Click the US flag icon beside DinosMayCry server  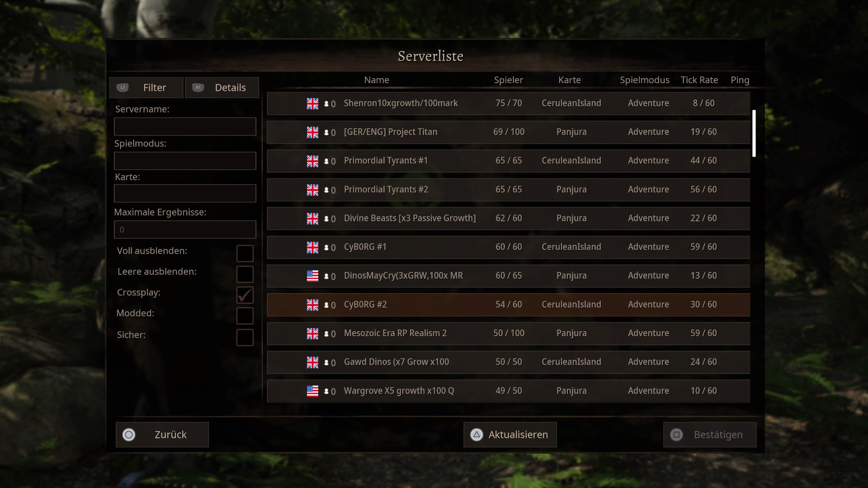(312, 276)
